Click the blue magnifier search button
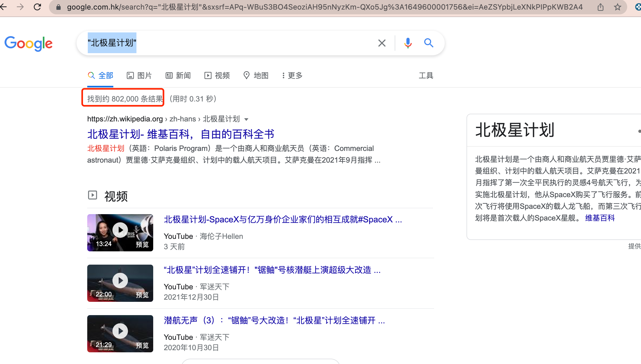Screen dimensions: 641x364 coord(428,43)
